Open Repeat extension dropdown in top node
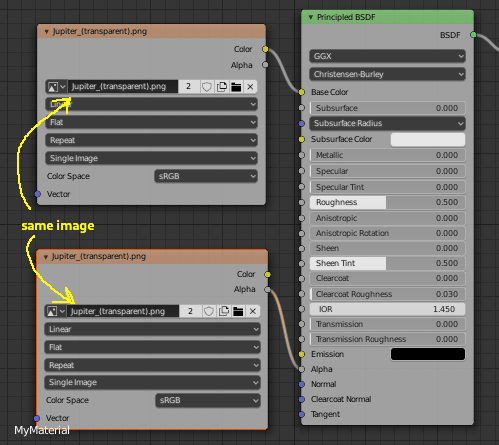The width and height of the screenshot is (499, 445). point(152,140)
